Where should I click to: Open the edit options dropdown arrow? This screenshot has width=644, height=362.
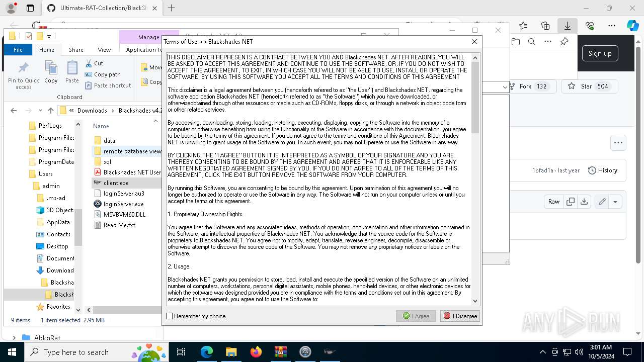615,202
